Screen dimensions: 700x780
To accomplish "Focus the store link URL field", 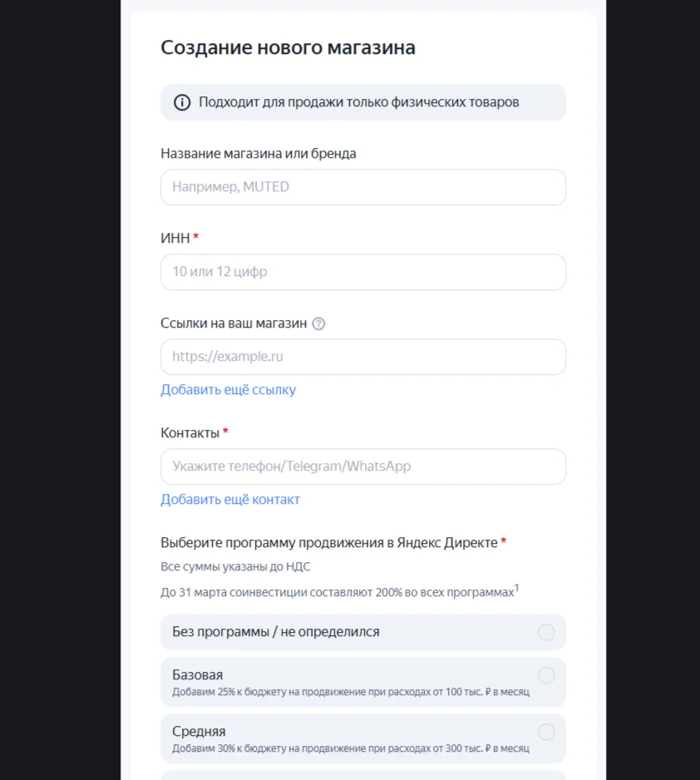I will click(362, 357).
